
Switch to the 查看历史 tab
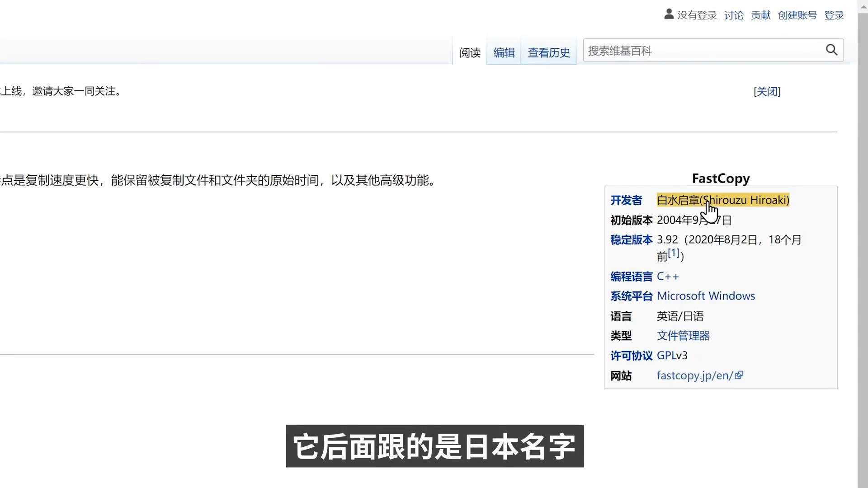[x=548, y=53]
